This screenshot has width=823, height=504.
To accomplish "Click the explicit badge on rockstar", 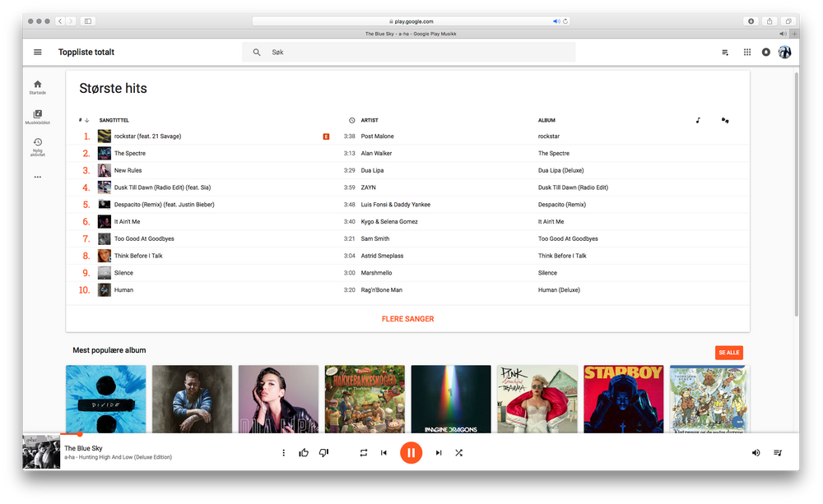I will pos(326,136).
